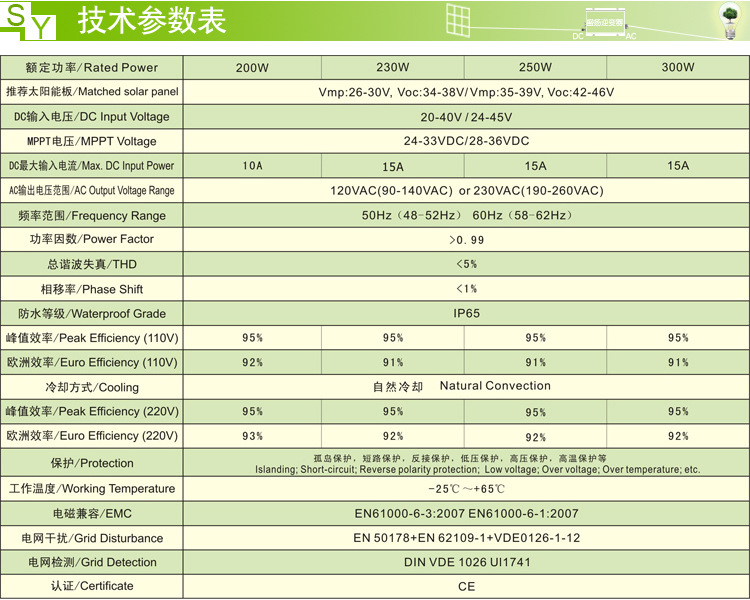Click the Islanding; Short-circuit protection text
Image resolution: width=750 pixels, height=600 pixels.
click(x=477, y=469)
